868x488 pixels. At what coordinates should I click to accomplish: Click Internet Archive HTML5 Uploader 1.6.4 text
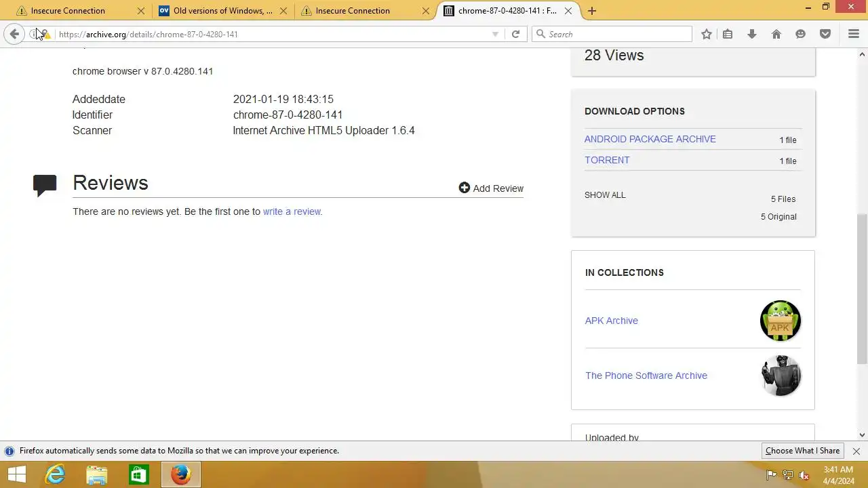pos(323,130)
